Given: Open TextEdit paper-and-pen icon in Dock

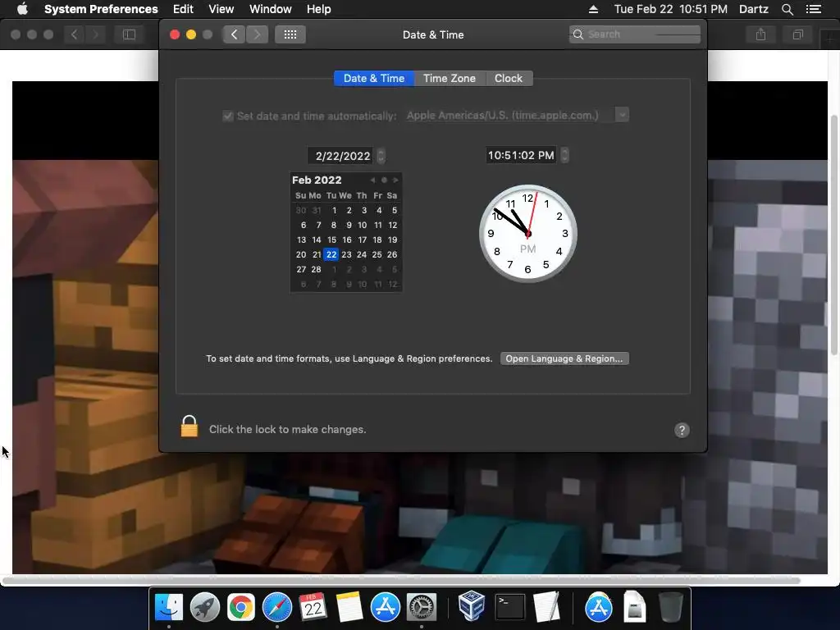Looking at the screenshot, I should click(x=546, y=608).
